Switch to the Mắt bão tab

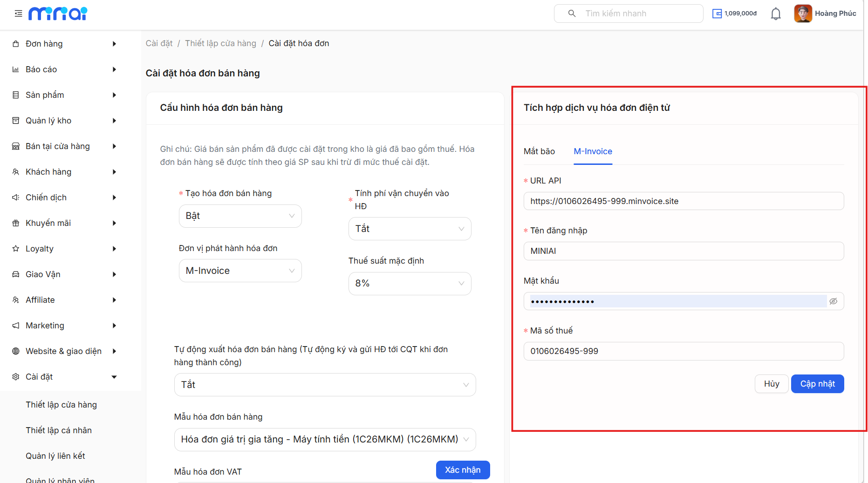tap(539, 151)
